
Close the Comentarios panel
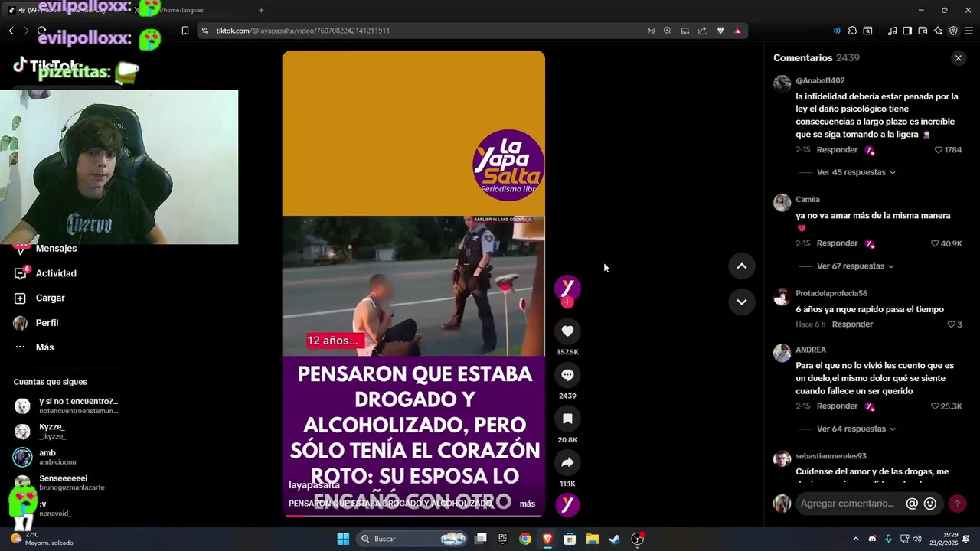[x=958, y=58]
